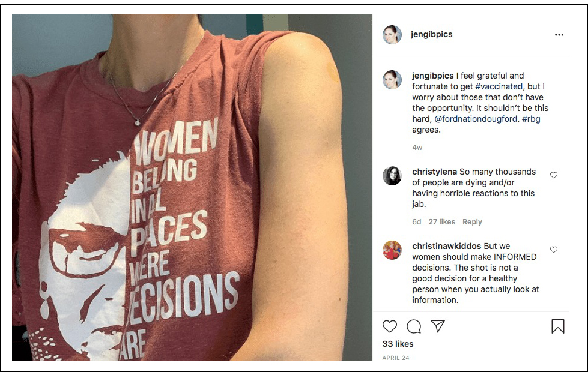View the 27 likes on comment

click(441, 222)
